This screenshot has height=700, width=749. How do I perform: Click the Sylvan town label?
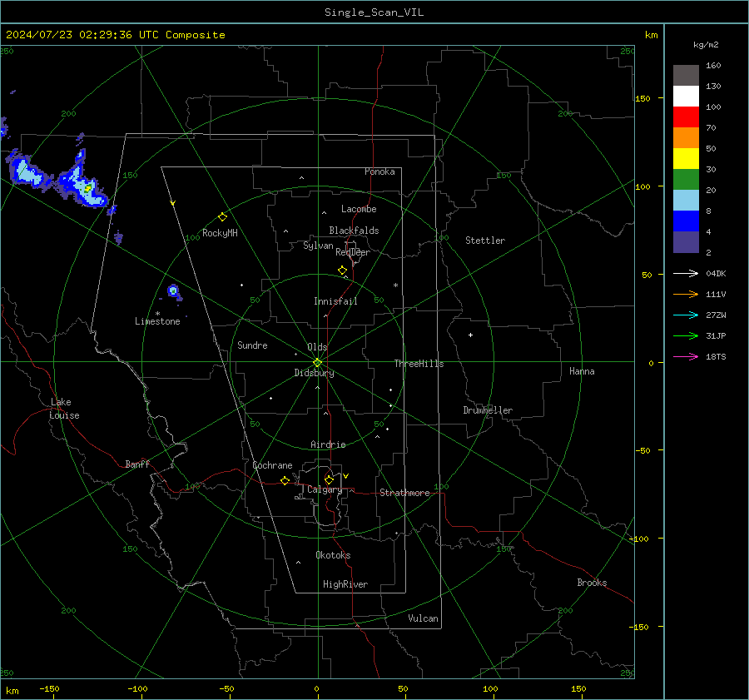tap(318, 246)
